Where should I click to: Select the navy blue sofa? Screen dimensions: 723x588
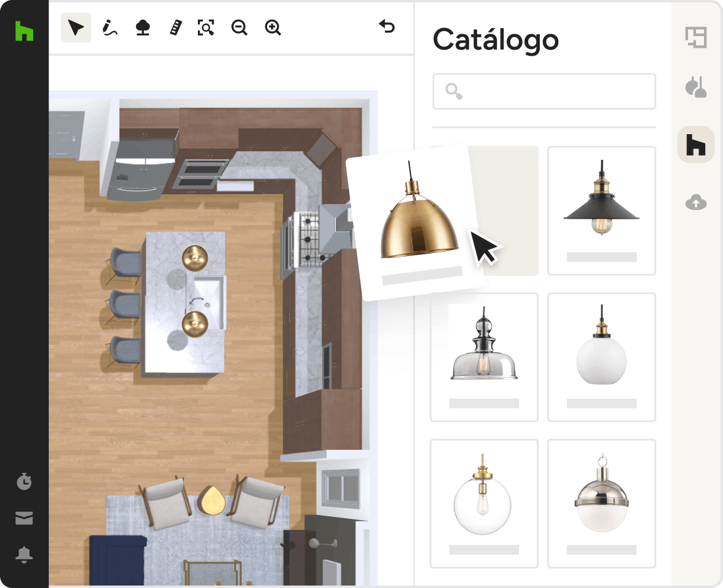click(118, 560)
